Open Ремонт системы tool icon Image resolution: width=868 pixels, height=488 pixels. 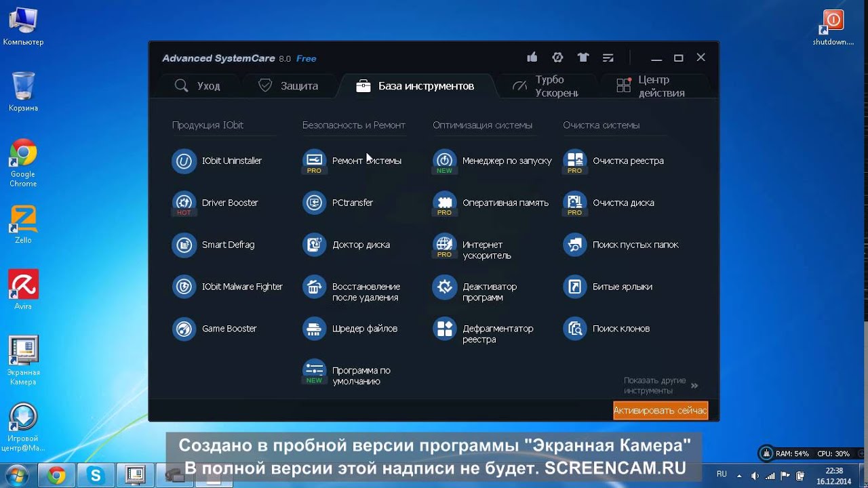coord(314,161)
